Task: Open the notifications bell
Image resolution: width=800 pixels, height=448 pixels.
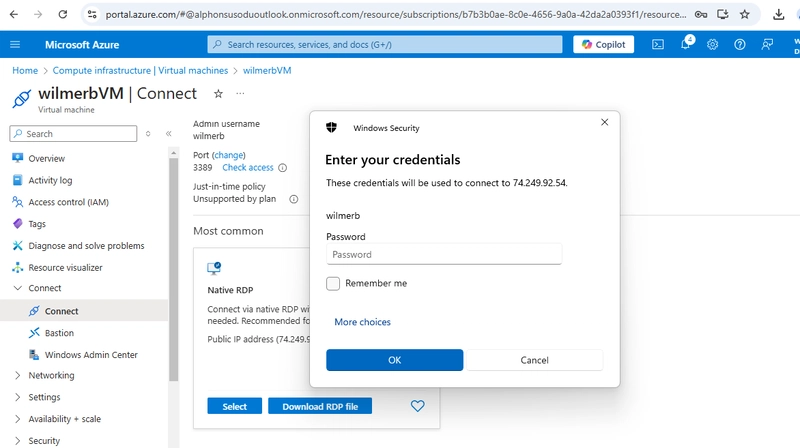Action: 686,43
